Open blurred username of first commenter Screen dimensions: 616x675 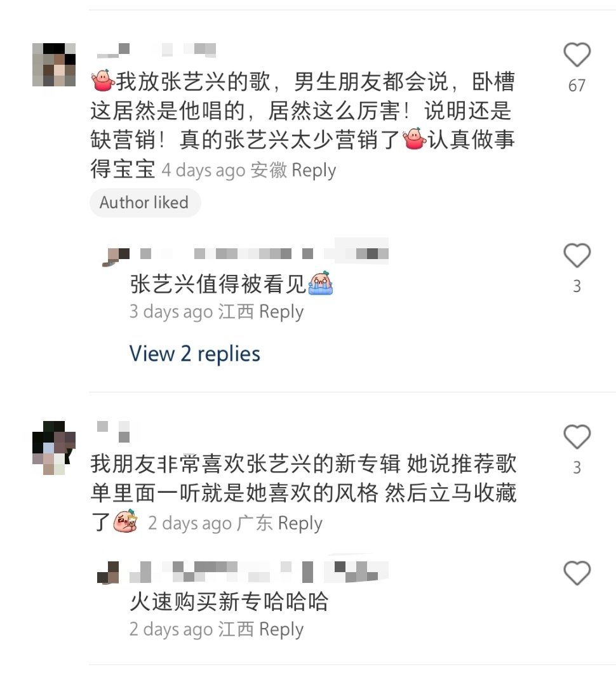tap(156, 50)
